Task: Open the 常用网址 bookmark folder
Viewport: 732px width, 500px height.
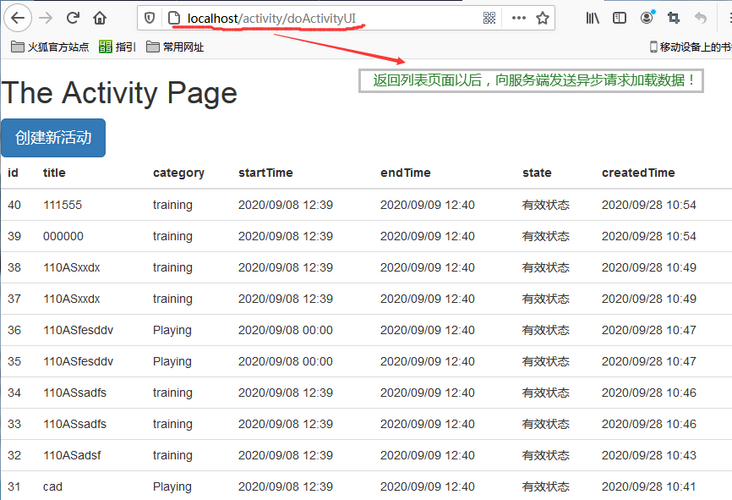Action: click(175, 47)
